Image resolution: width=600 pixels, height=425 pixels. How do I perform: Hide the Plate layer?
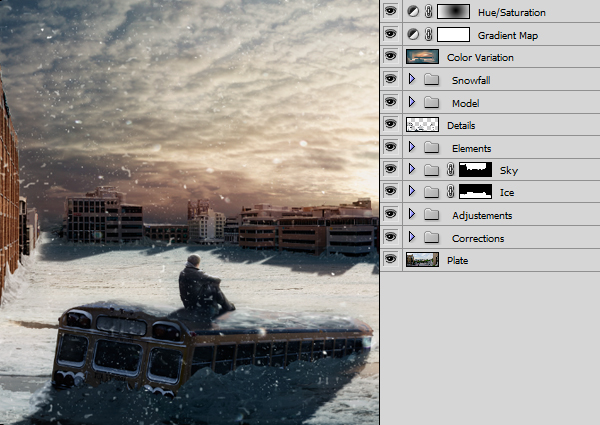tap(390, 259)
